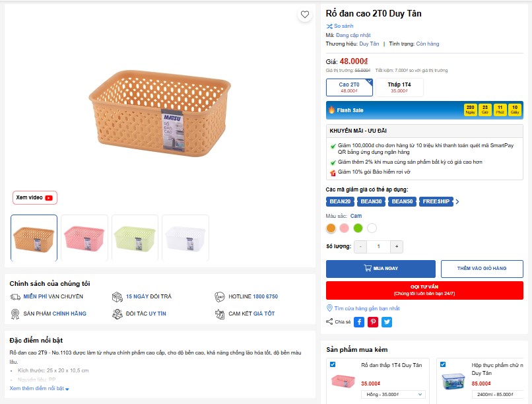Select the Cao 2T0 variant tab
532x404 pixels.
[349, 88]
